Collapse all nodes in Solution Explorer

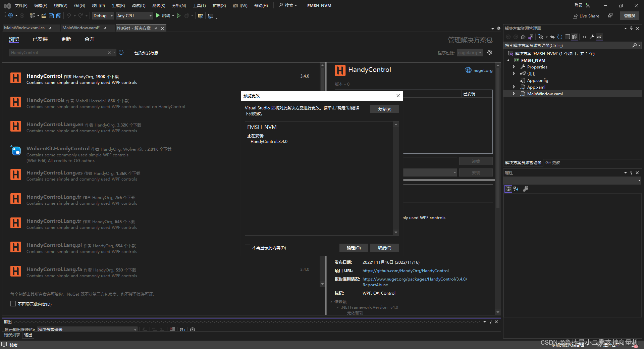pyautogui.click(x=567, y=37)
